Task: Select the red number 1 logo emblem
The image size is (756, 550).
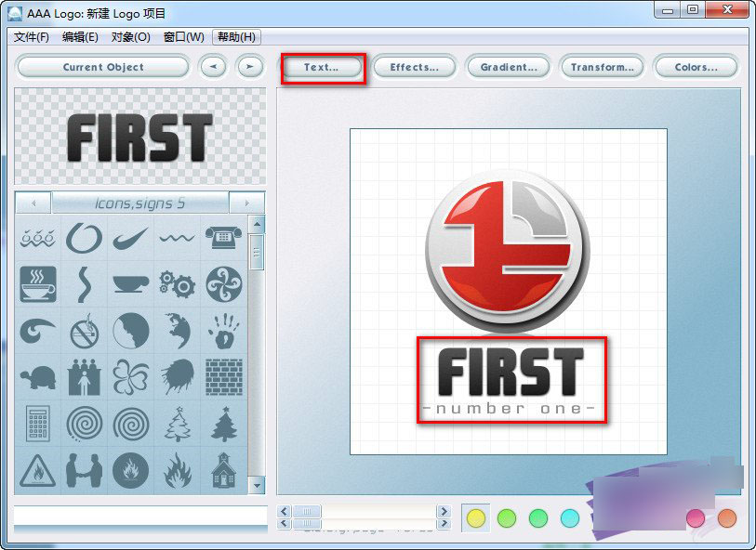Action: click(x=508, y=251)
